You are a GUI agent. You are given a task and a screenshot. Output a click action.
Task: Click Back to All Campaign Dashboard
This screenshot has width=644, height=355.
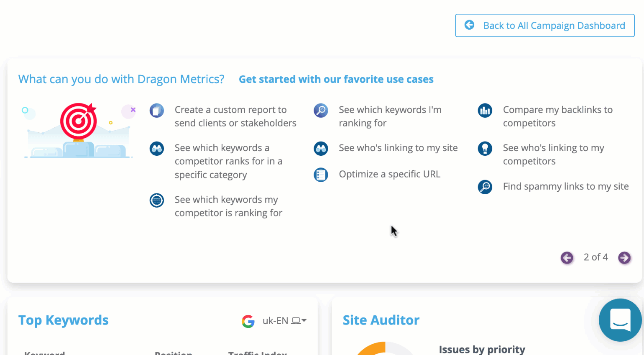544,25
